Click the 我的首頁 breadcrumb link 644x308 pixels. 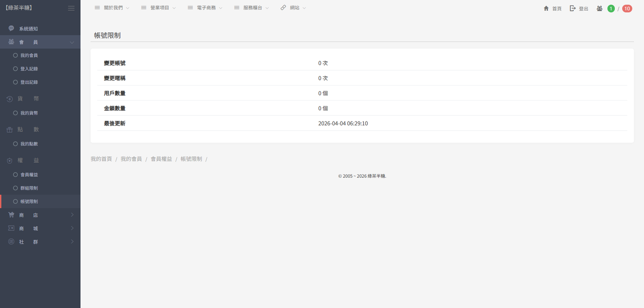pos(101,159)
